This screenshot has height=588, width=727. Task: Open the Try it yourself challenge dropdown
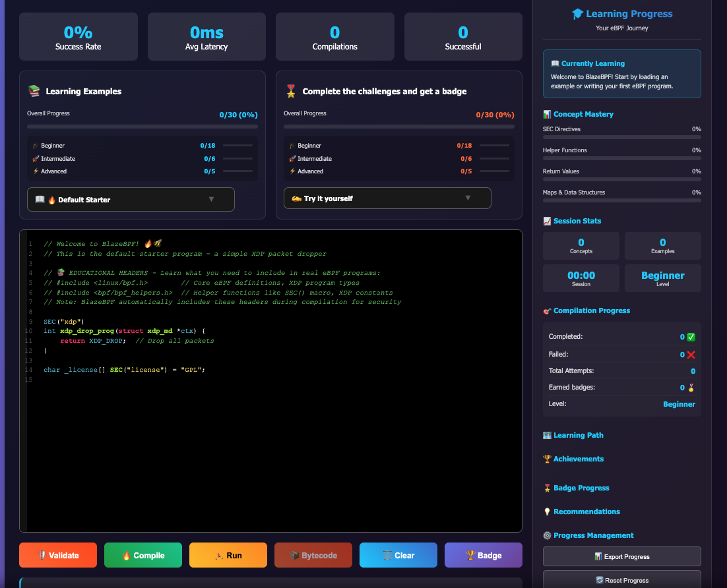[387, 198]
